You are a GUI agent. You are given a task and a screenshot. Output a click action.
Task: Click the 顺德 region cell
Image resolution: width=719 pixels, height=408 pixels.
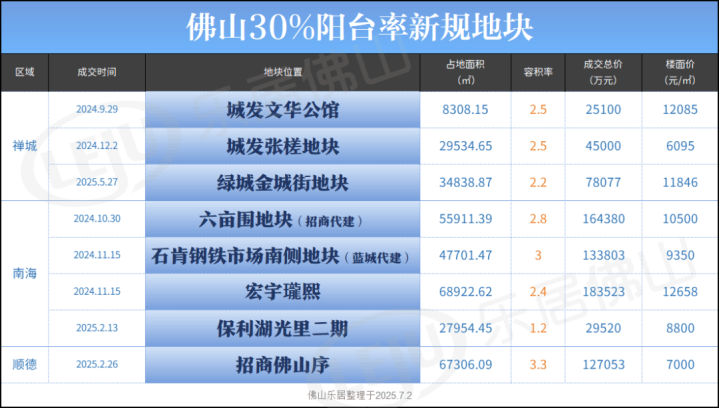(25, 364)
